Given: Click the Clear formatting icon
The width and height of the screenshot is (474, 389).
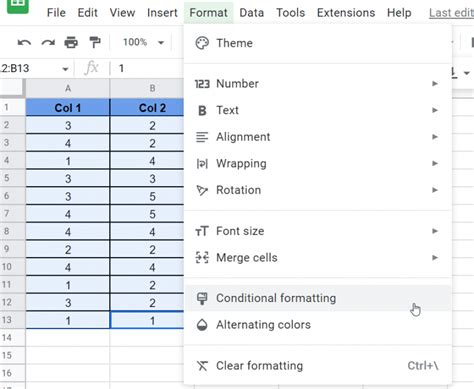Looking at the screenshot, I should 202,366.
